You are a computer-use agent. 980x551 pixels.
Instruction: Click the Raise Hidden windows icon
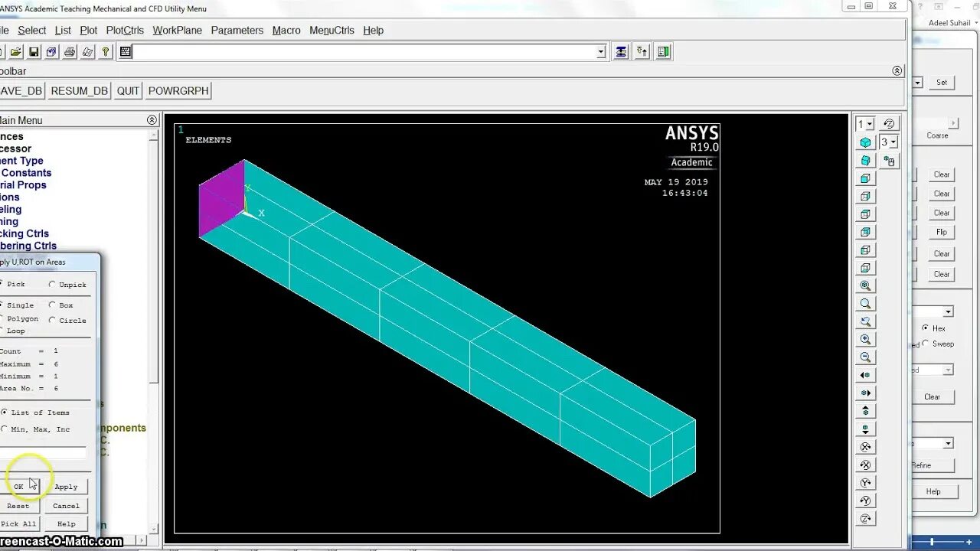coord(621,52)
